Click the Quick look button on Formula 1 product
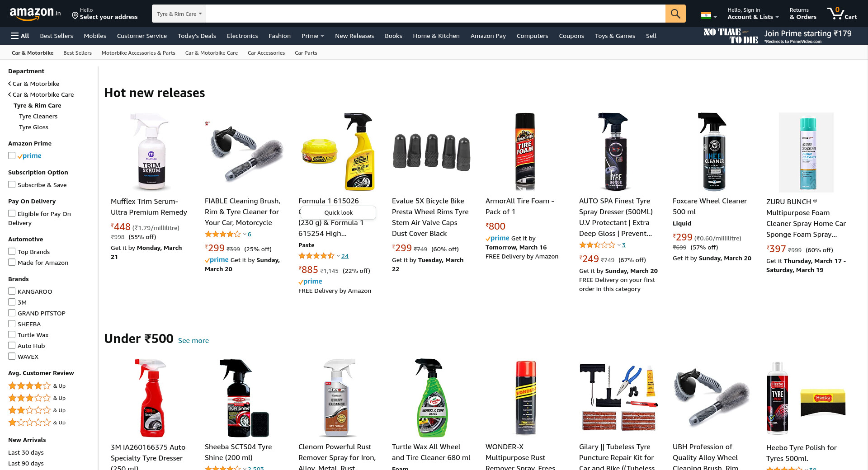The width and height of the screenshot is (868, 470). pyautogui.click(x=338, y=212)
